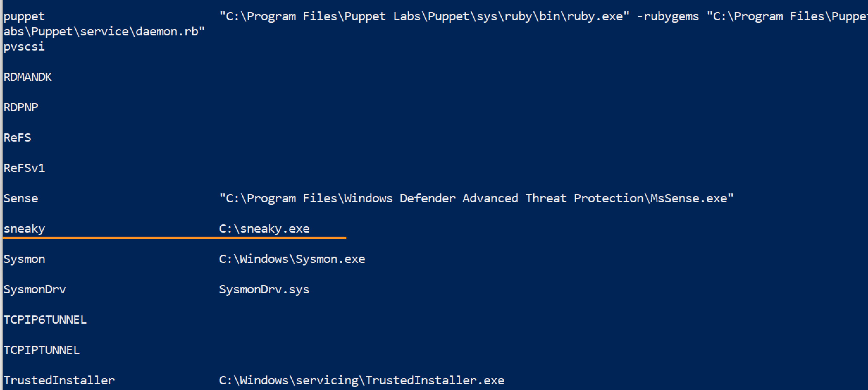The image size is (868, 390).
Task: Select the TCPIP6TUNNEL entry
Action: click(x=45, y=320)
